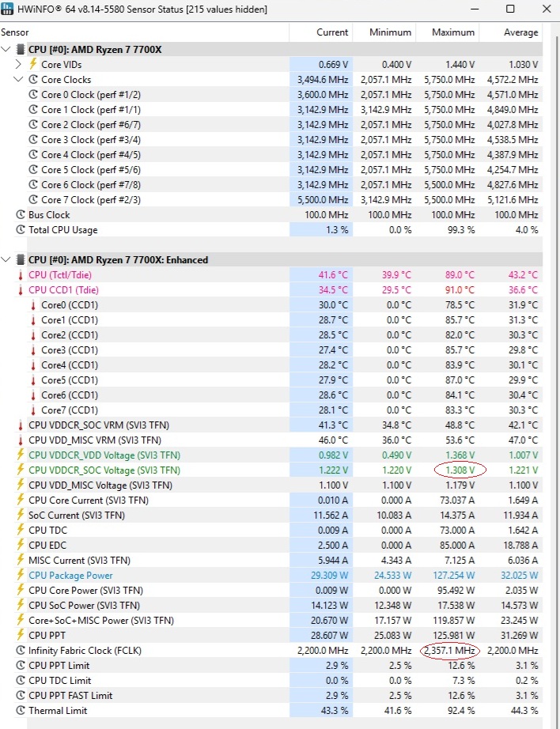This screenshot has width=560, height=729.
Task: Click the Average column header
Action: (520, 32)
